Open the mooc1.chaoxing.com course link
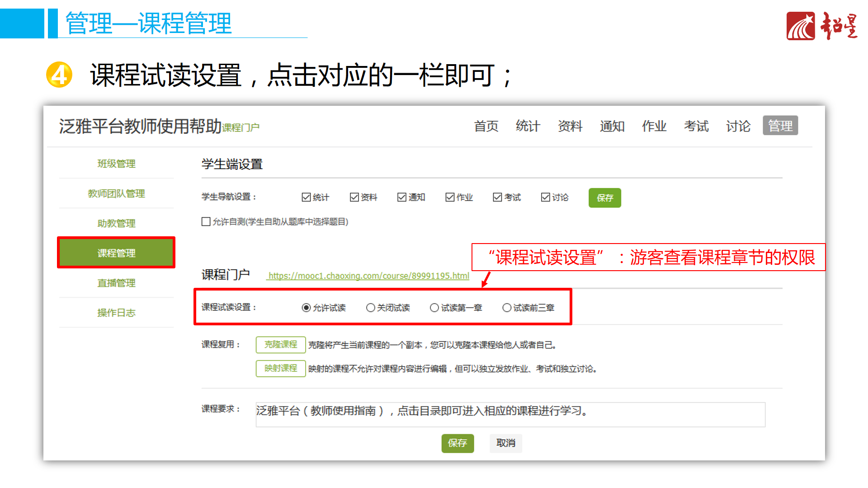868x488 pixels. 368,276
